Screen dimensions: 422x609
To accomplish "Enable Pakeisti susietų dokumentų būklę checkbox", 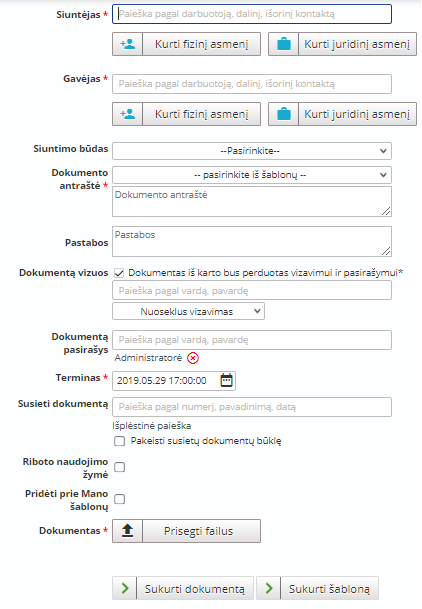I will pyautogui.click(x=120, y=441).
